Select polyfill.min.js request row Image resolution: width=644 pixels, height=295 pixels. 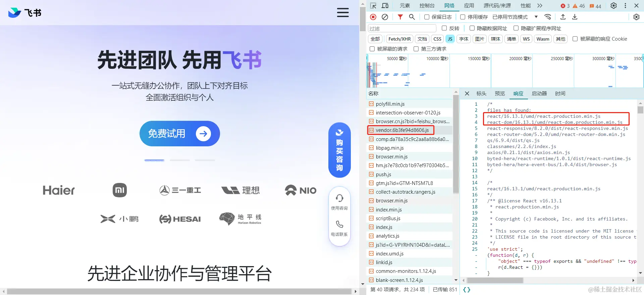[x=410, y=104]
